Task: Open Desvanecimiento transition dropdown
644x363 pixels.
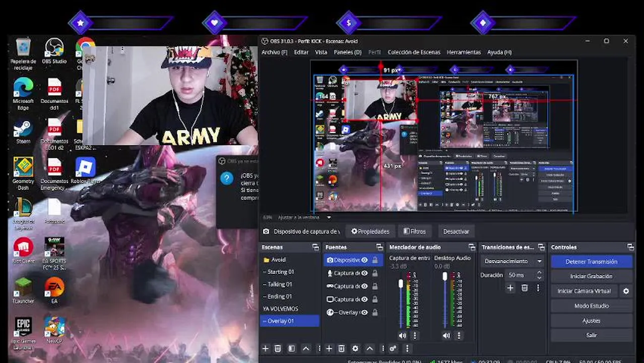Action: 512,261
